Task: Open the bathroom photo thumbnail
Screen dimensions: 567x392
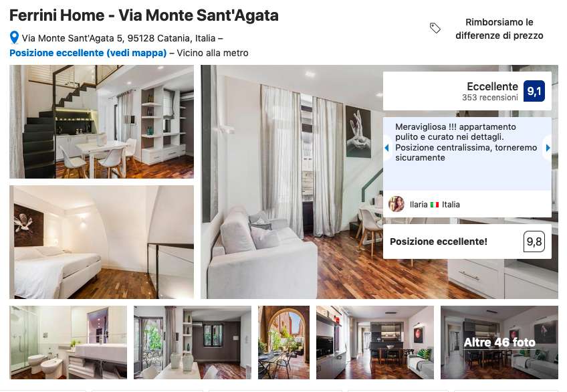Action: click(68, 342)
